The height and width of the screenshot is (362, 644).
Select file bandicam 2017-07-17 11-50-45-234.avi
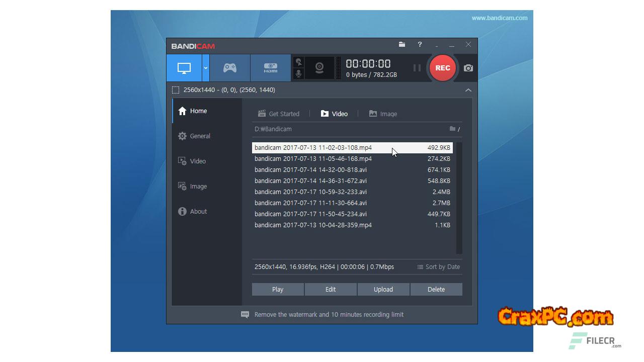pos(352,214)
